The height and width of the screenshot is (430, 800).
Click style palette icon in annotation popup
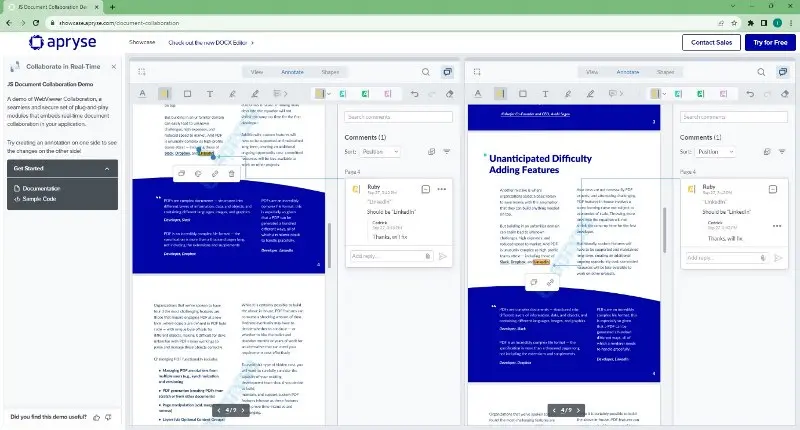click(x=198, y=173)
